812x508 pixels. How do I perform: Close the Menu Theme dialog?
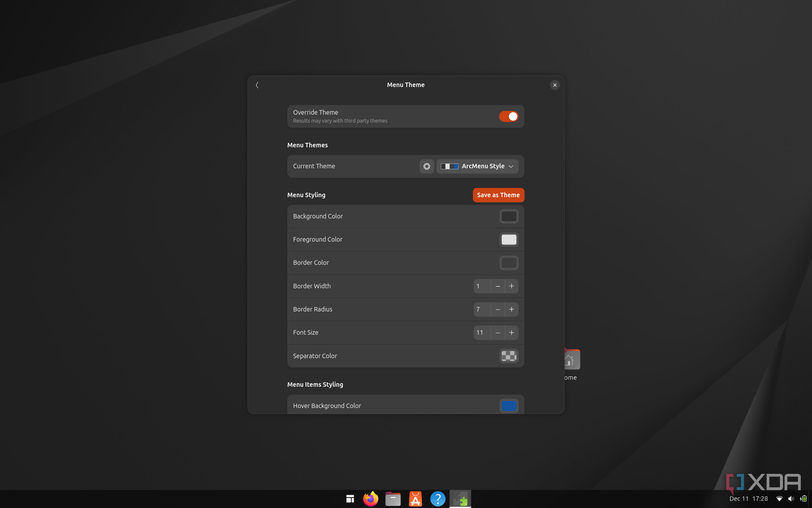click(x=555, y=85)
